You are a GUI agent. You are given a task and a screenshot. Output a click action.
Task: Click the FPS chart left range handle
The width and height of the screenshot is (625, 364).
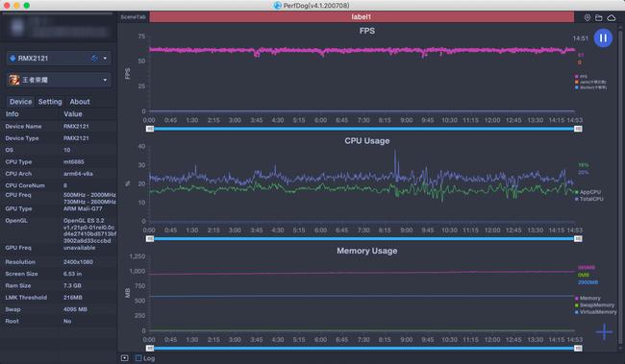tap(150, 129)
